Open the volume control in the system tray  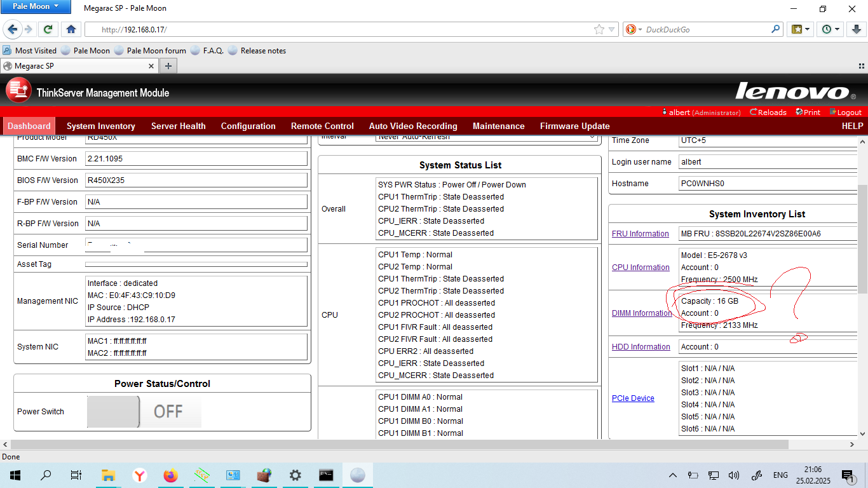pos(734,475)
